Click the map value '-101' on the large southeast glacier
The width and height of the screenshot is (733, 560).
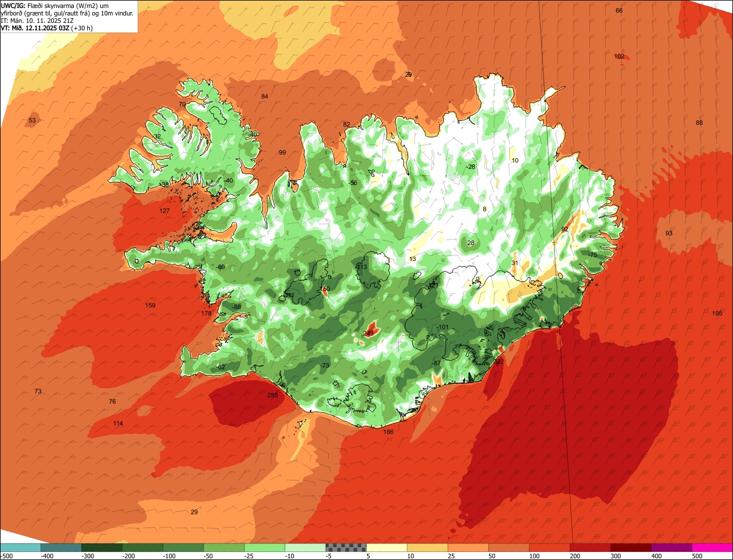[x=443, y=327]
